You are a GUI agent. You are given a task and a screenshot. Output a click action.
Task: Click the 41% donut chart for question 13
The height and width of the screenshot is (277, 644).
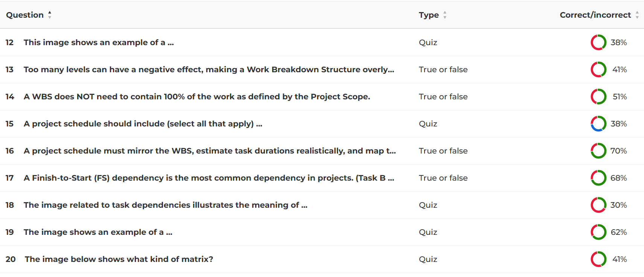coord(598,70)
